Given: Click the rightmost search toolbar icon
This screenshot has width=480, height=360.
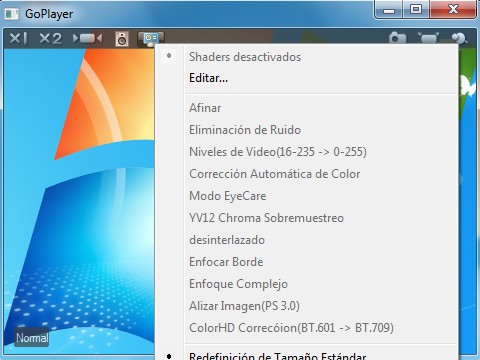Looking at the screenshot, I should click(460, 39).
